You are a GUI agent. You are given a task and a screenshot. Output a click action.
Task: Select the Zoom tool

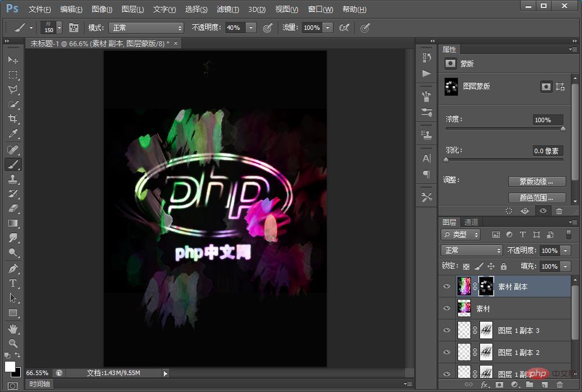pos(13,344)
